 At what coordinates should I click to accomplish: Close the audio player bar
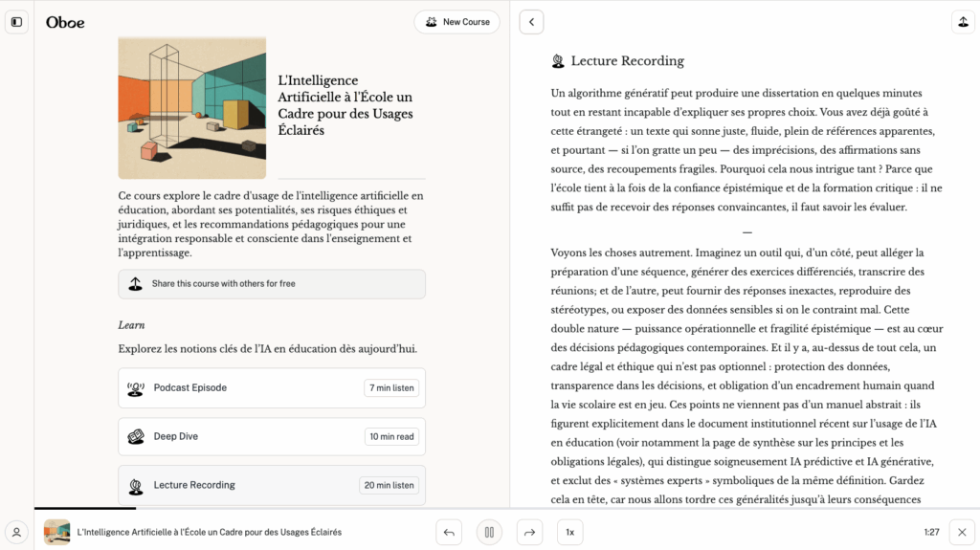(x=962, y=532)
